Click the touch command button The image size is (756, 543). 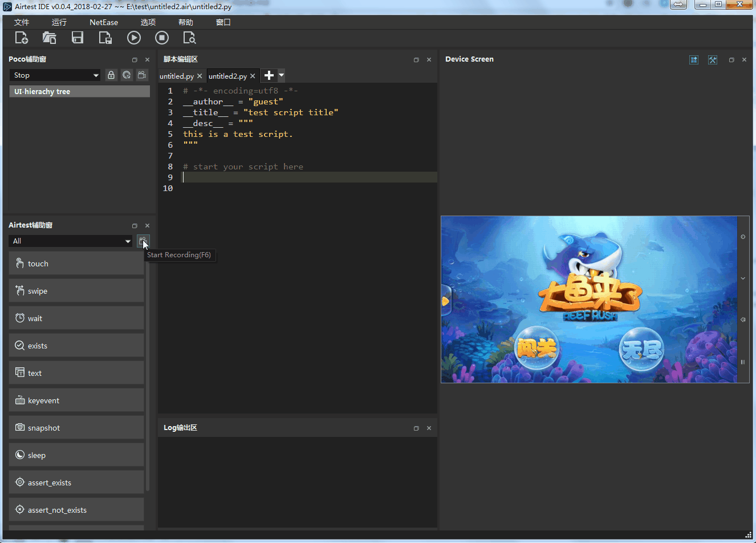click(76, 264)
